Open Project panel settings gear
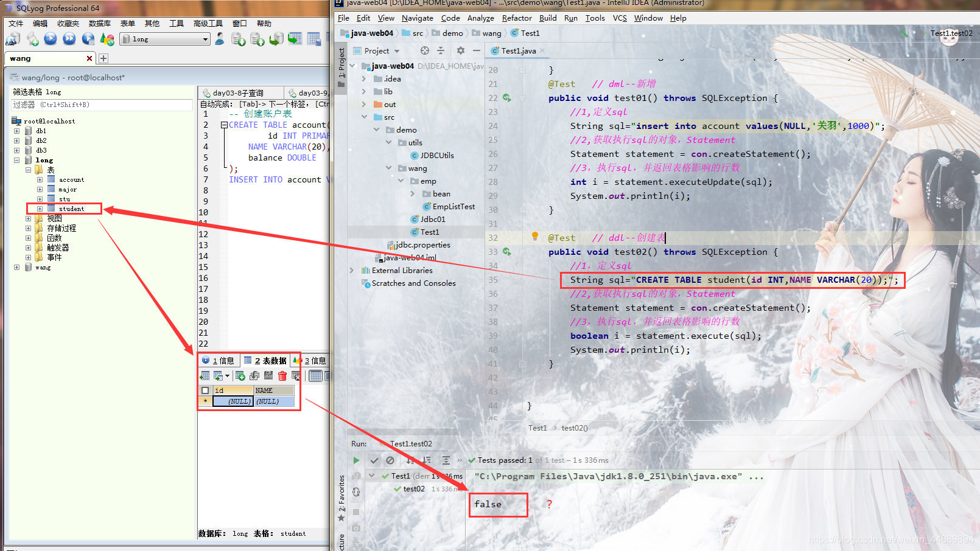This screenshot has height=551, width=980. pos(461,50)
